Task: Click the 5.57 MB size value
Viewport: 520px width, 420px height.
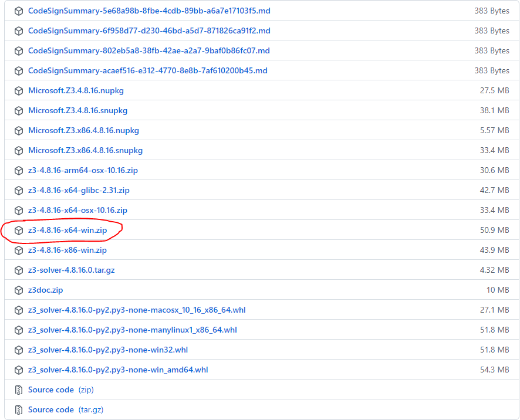Action: click(494, 130)
